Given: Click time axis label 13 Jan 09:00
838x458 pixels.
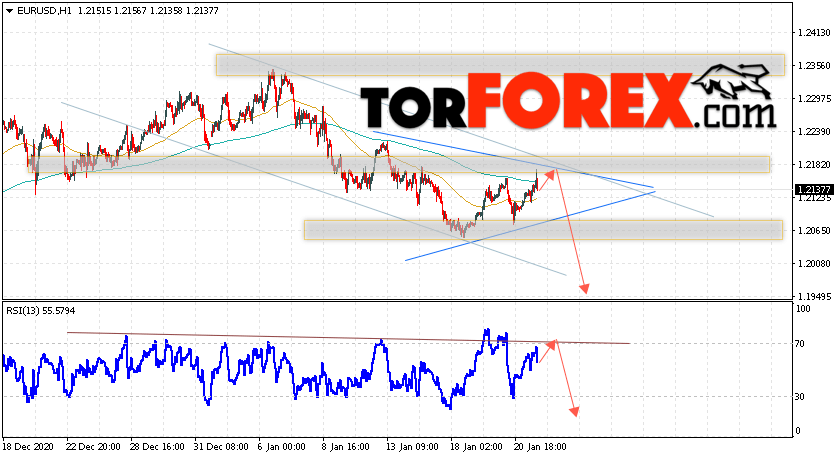Looking at the screenshot, I should (412, 447).
